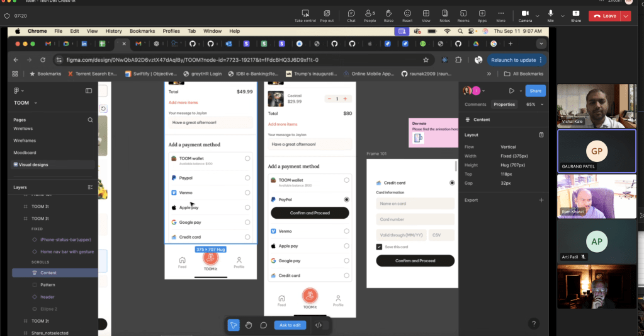Collapse the Figma left sidebar panel icon
Image resolution: width=644 pixels, height=336 pixels.
(89, 91)
